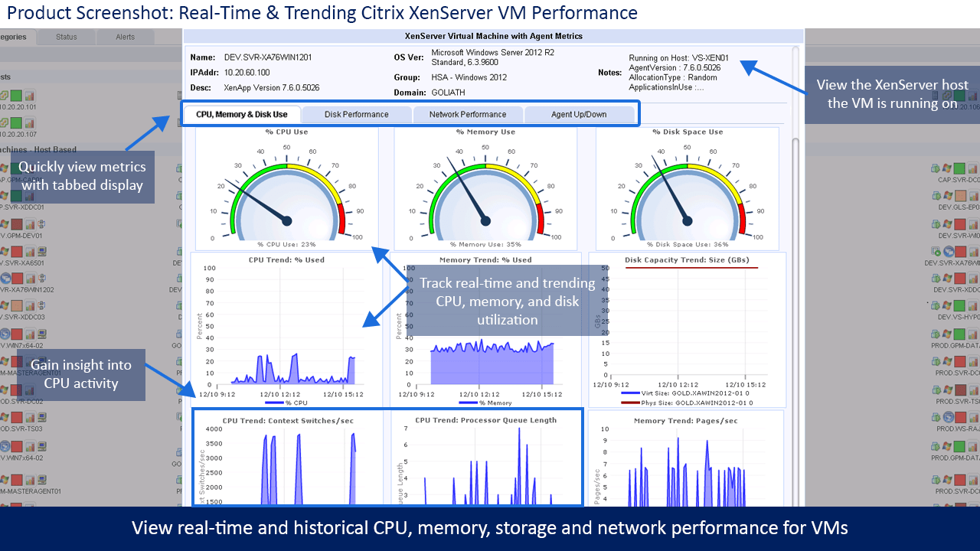
Task: Switch to the Disk Performance tab
Action: tap(356, 115)
